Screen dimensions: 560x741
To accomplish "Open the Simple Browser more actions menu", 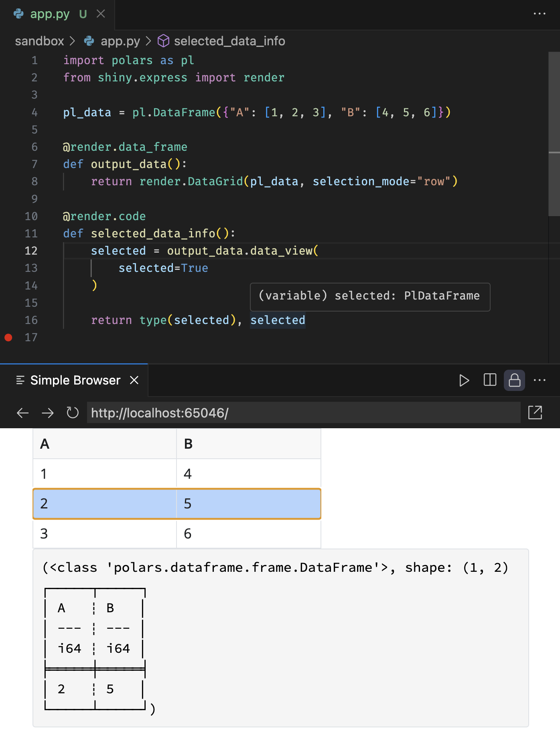I will (540, 380).
